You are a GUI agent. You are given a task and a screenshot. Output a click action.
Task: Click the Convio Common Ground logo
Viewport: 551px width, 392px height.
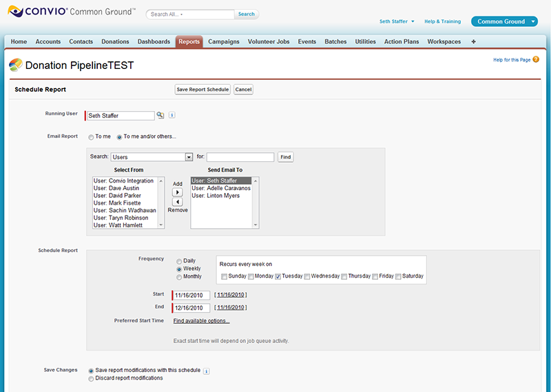tap(72, 12)
